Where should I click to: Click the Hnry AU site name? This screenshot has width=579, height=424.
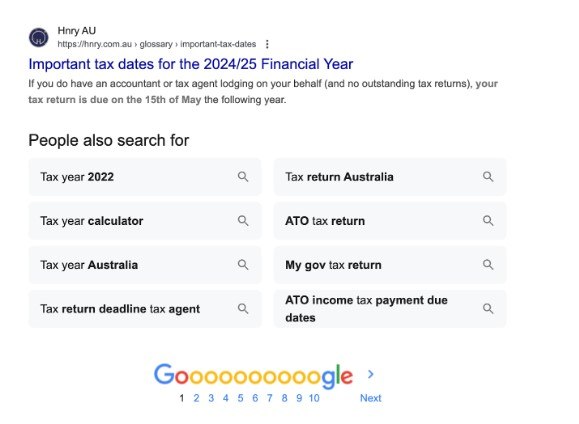[76, 31]
